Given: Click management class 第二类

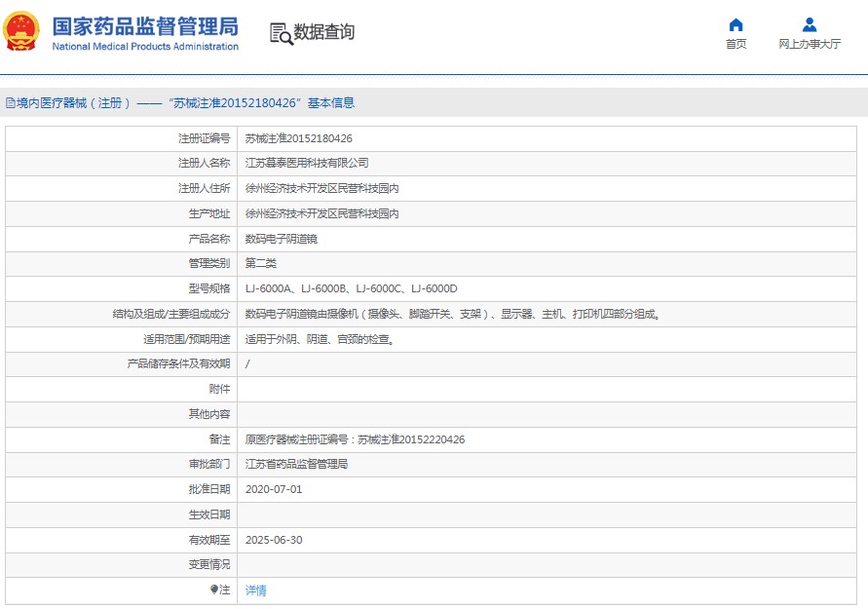Looking at the screenshot, I should coord(261,263).
